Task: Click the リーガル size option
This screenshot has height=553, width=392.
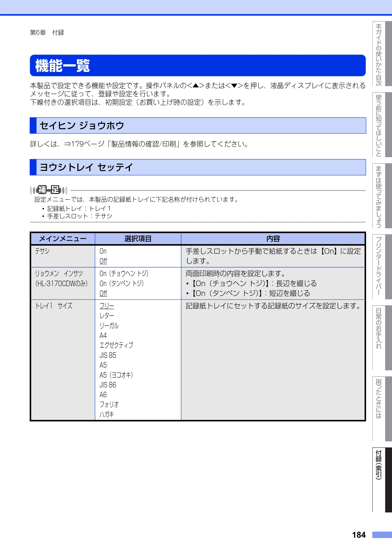Action: point(109,325)
